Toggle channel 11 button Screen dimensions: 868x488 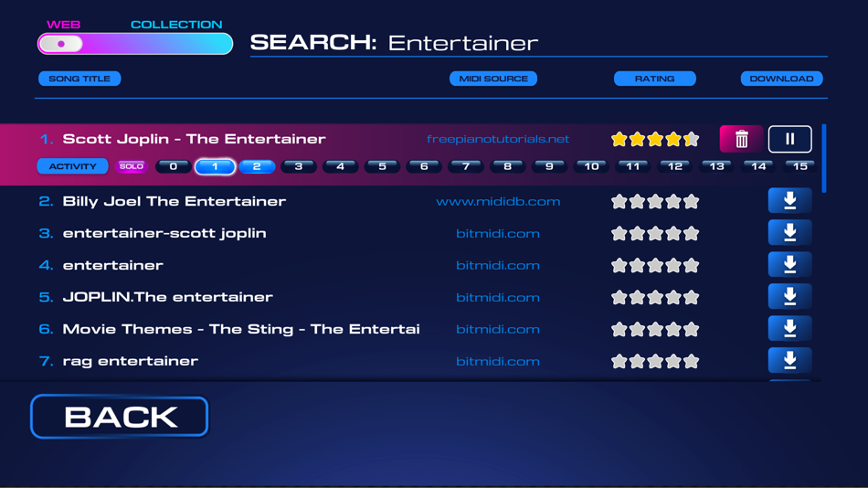click(633, 166)
